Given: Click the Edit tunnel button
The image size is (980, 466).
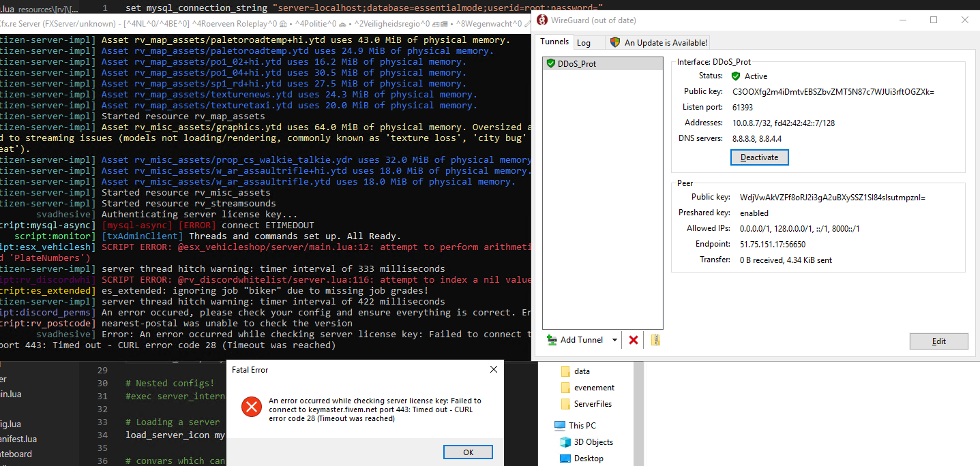Looking at the screenshot, I should pyautogui.click(x=938, y=341).
